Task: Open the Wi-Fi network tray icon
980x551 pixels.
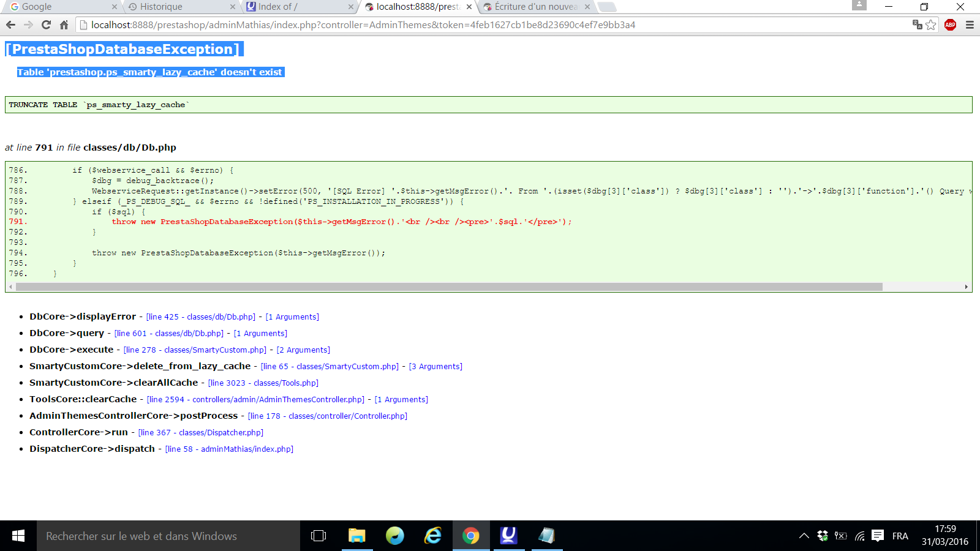Action: point(859,536)
